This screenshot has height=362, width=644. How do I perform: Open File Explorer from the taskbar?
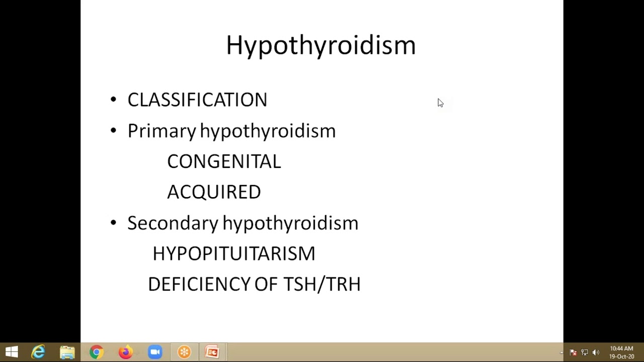coord(67,352)
